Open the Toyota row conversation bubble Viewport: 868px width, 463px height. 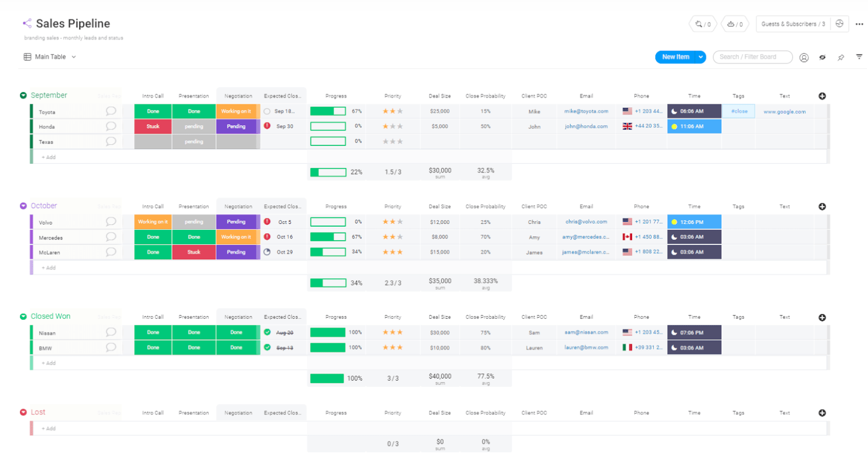(111, 111)
